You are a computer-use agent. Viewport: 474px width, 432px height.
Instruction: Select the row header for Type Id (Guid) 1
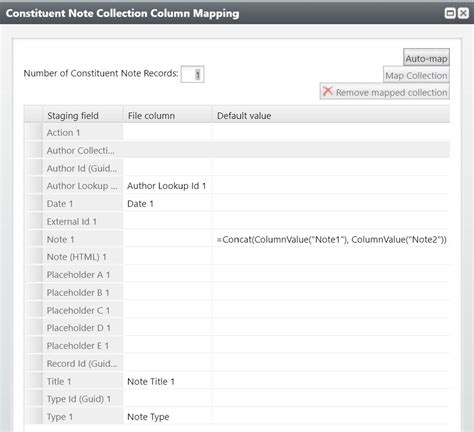(x=33, y=399)
